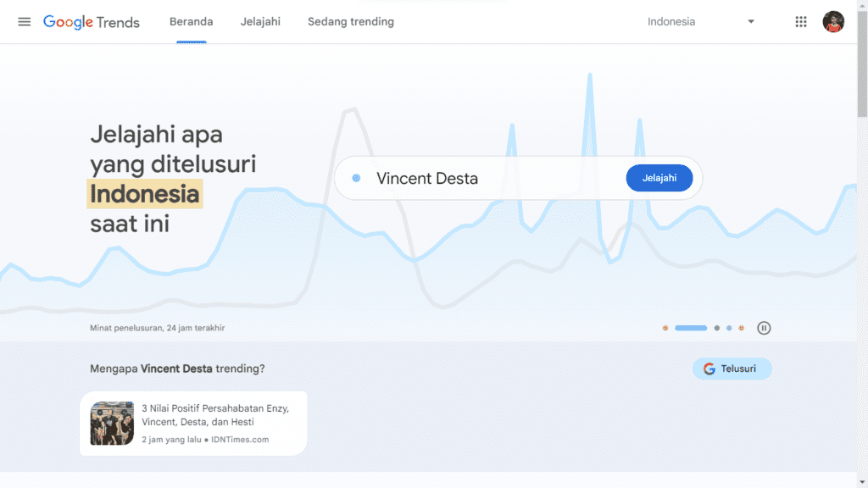Click the Google logo on the Telusuri button
The image size is (868, 488).
click(709, 369)
